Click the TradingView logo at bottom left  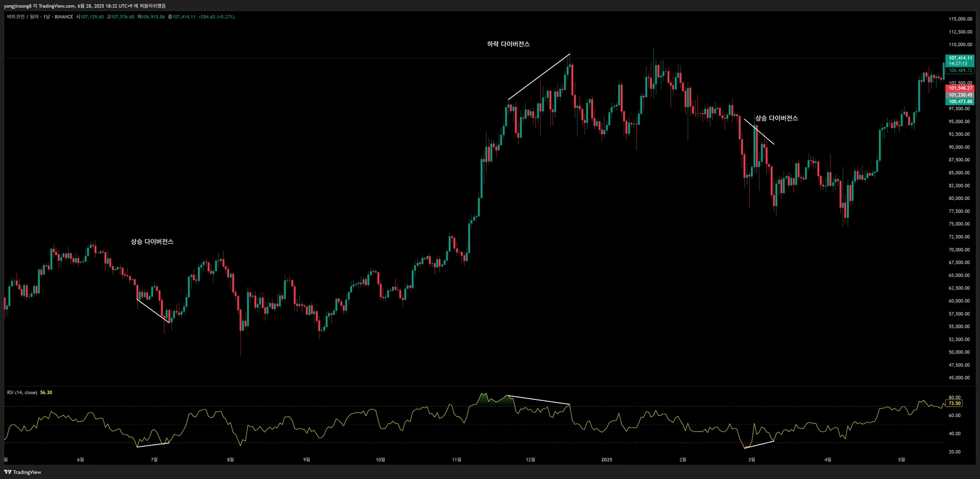(x=22, y=472)
